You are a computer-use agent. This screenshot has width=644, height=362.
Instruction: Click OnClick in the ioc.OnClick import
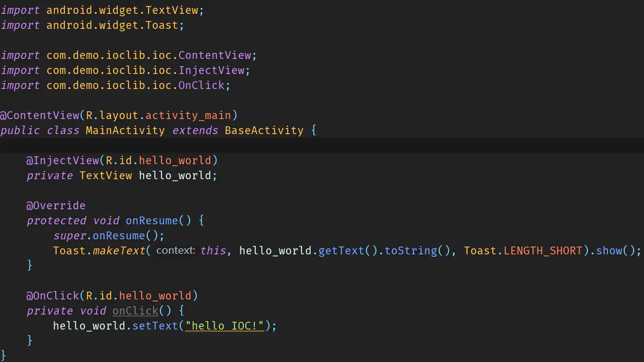(x=202, y=85)
